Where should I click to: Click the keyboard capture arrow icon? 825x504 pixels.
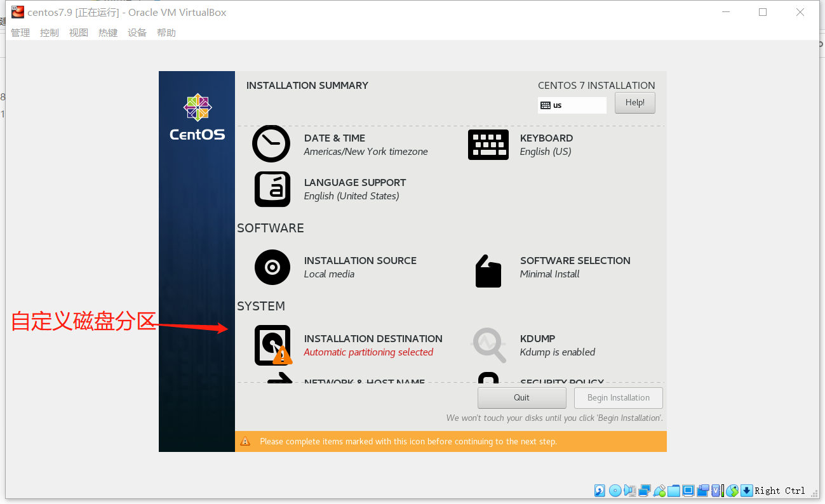click(x=747, y=491)
